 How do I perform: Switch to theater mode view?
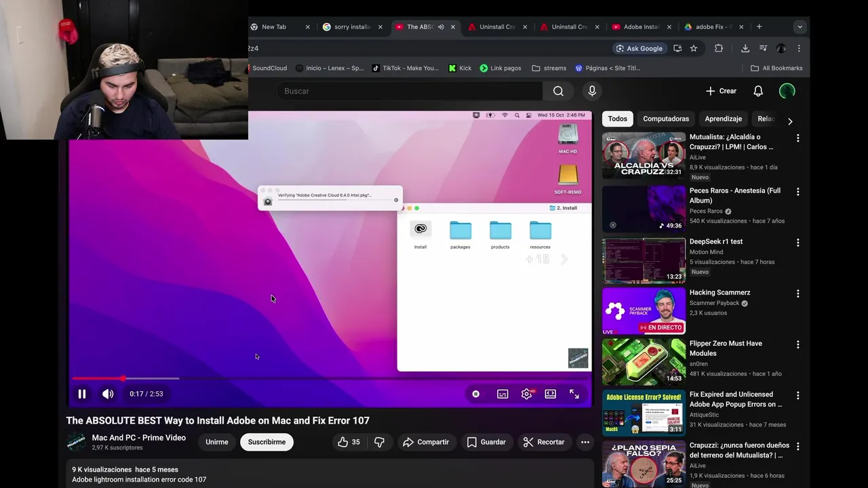(551, 394)
